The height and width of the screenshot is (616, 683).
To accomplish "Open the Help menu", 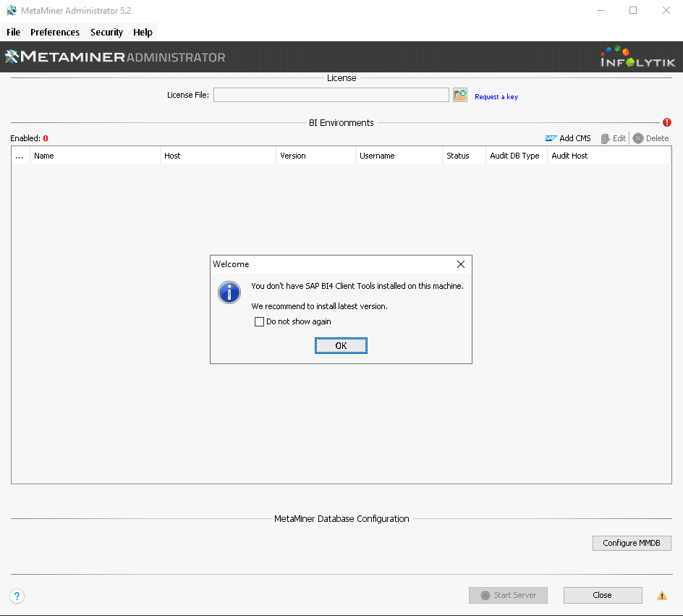I will (x=143, y=33).
